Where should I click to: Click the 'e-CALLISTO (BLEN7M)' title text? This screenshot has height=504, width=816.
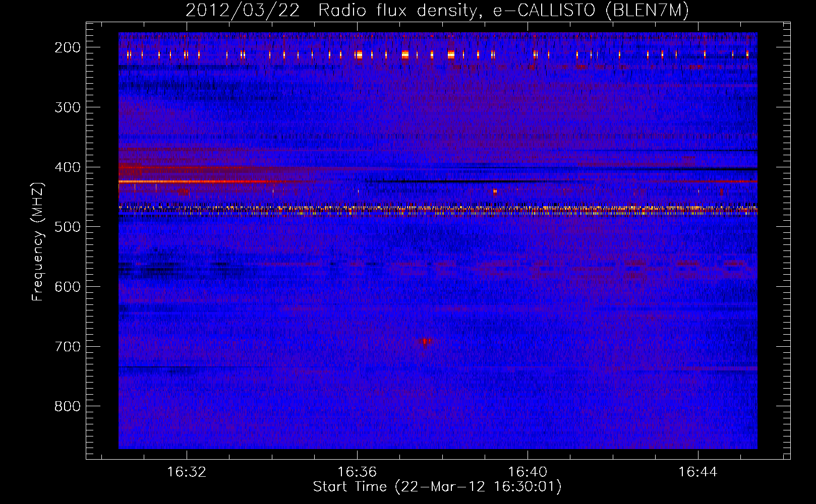coord(591,10)
